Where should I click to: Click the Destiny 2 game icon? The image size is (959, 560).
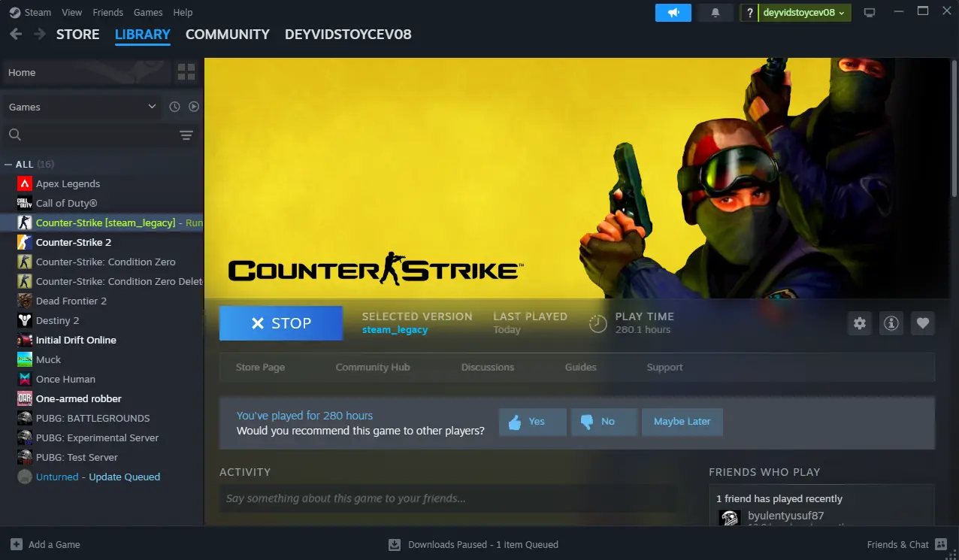pos(24,320)
